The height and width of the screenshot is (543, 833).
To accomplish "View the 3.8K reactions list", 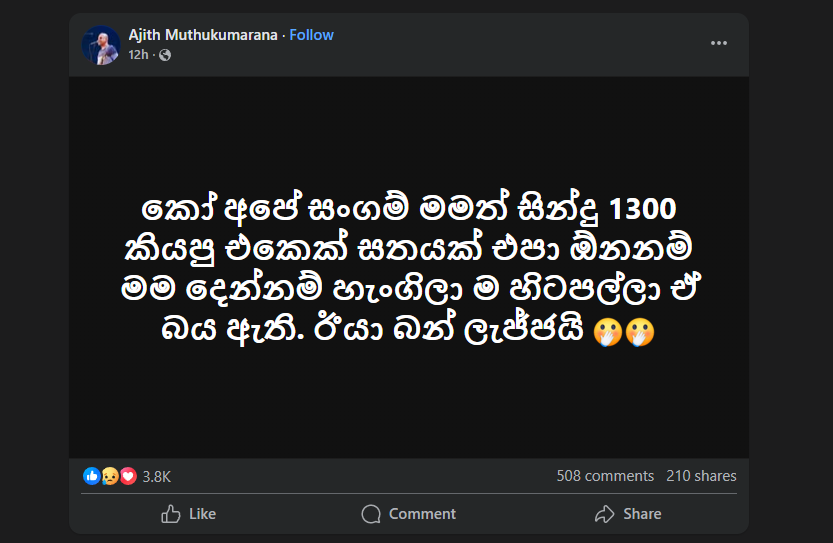I will click(157, 477).
